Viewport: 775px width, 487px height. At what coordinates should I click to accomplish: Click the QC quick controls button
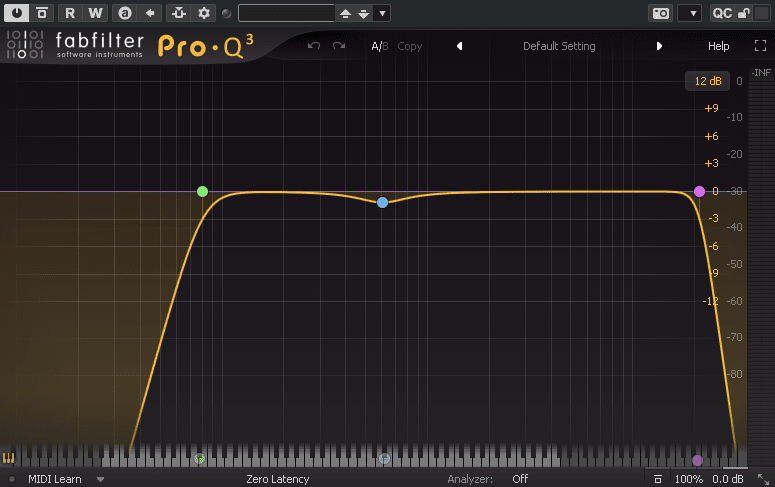[x=722, y=13]
